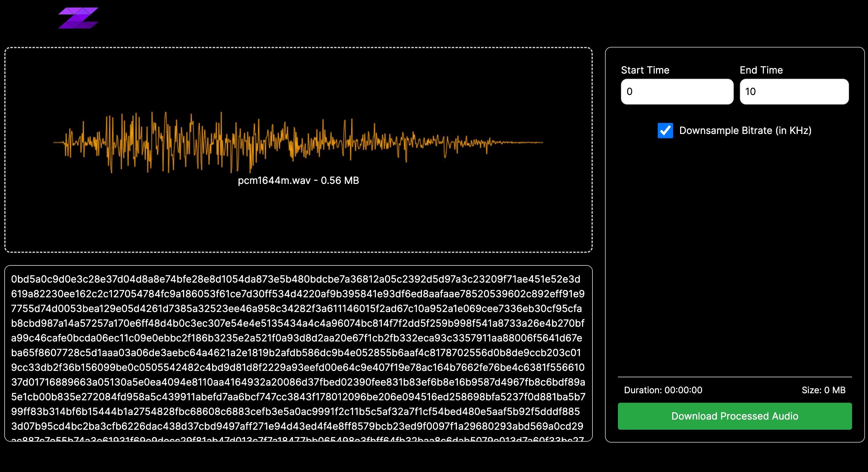
Task: Click hex line starting with a99c46cafe0b
Action: (x=296, y=338)
